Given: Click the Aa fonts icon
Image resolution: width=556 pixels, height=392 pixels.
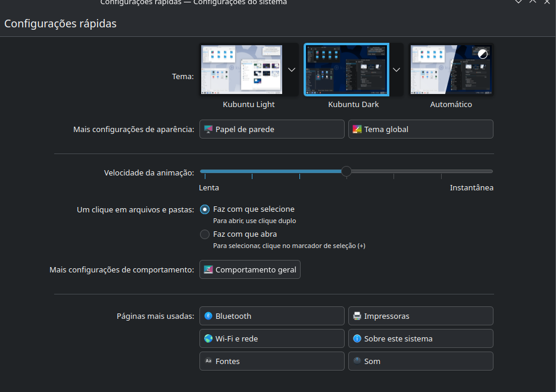Looking at the screenshot, I should coord(208,361).
